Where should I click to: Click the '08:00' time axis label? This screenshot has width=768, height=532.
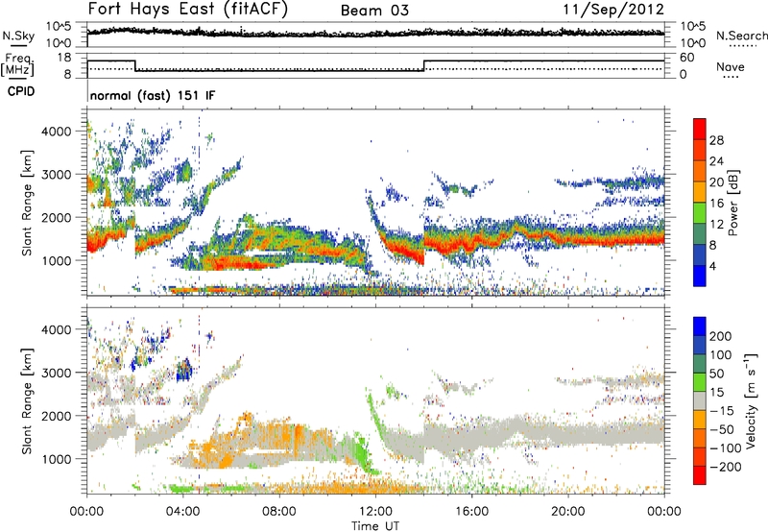coord(278,512)
